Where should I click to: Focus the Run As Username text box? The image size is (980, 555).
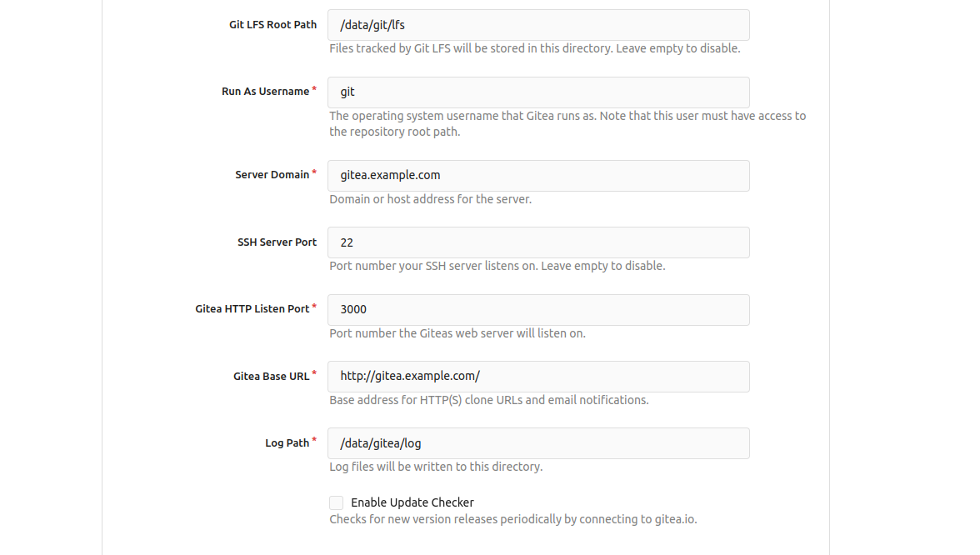pos(538,92)
